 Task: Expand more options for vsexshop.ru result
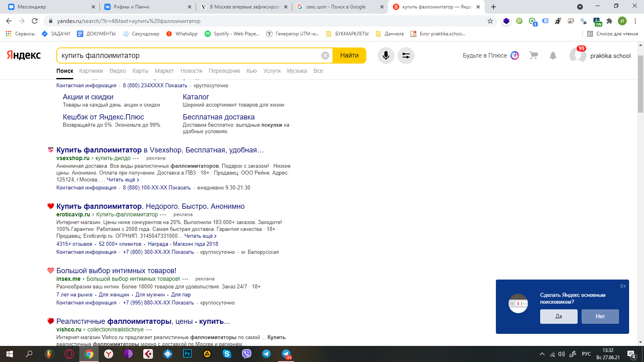point(136,158)
